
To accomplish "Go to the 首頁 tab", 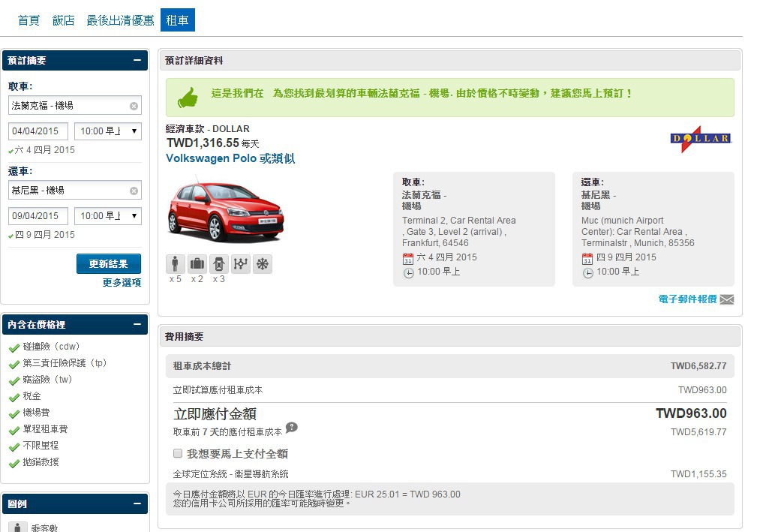I will 29,20.
